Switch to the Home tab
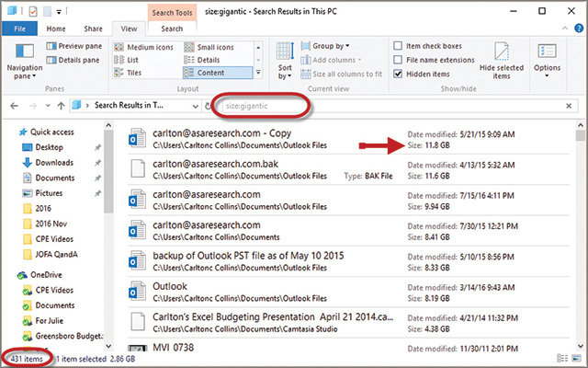The width and height of the screenshot is (588, 368). [56, 29]
